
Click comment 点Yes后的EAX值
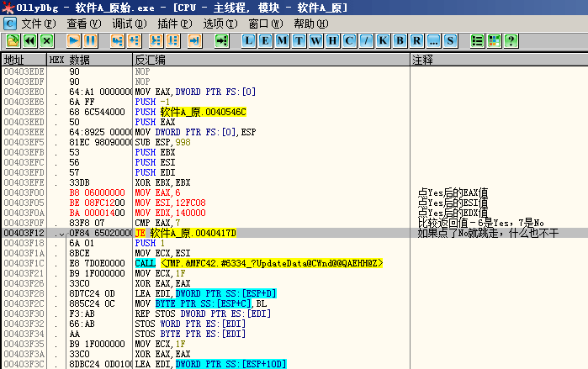453,192
